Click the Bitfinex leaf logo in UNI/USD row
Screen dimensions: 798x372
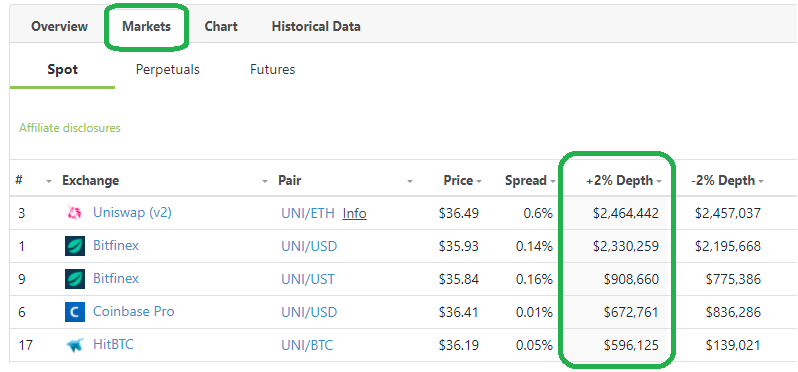pyautogui.click(x=75, y=246)
